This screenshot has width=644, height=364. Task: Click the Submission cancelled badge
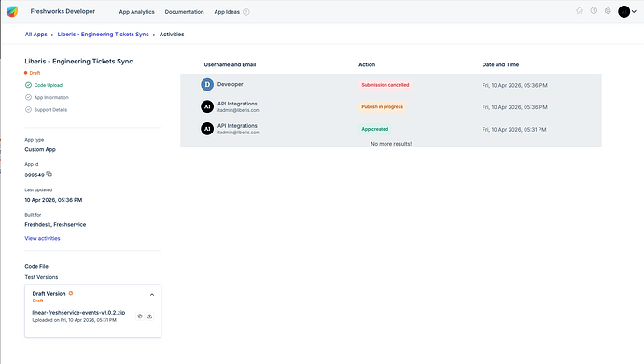click(x=385, y=85)
